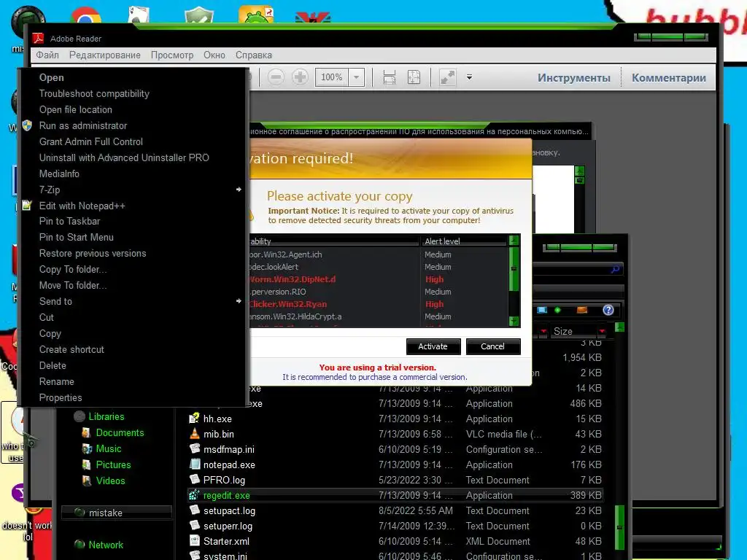Open the Комментарии pane
The width and height of the screenshot is (747, 560).
[x=668, y=77]
